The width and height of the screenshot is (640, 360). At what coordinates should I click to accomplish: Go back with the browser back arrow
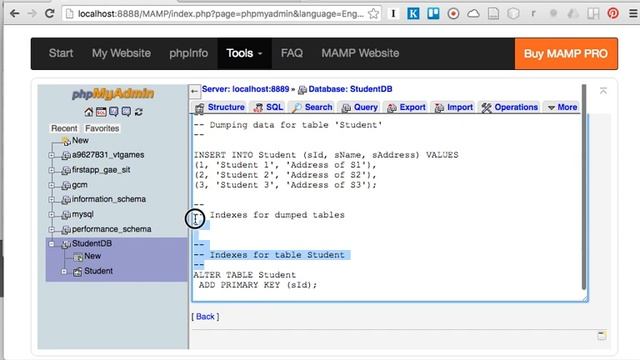pyautogui.click(x=15, y=13)
